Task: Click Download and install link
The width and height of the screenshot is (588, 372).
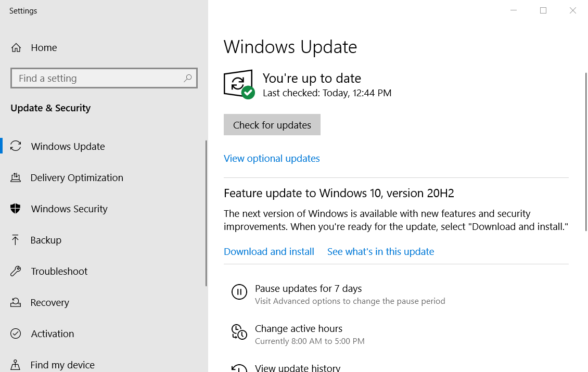Action: click(269, 251)
